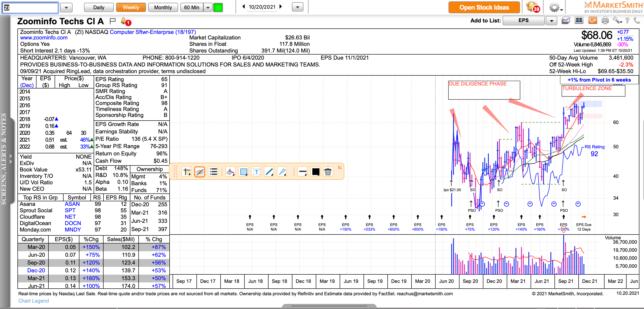Switch to Weekly chart

pyautogui.click(x=131, y=8)
